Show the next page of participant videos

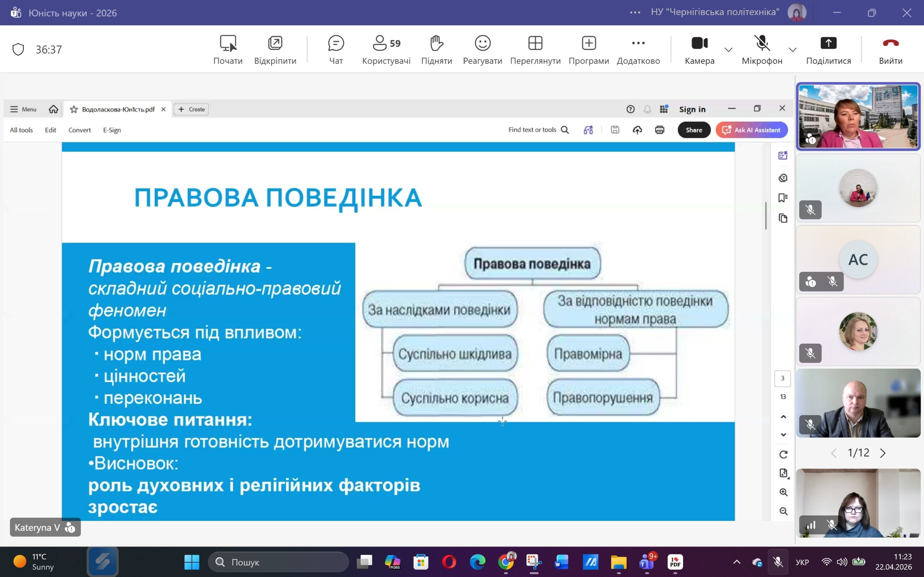(x=883, y=453)
